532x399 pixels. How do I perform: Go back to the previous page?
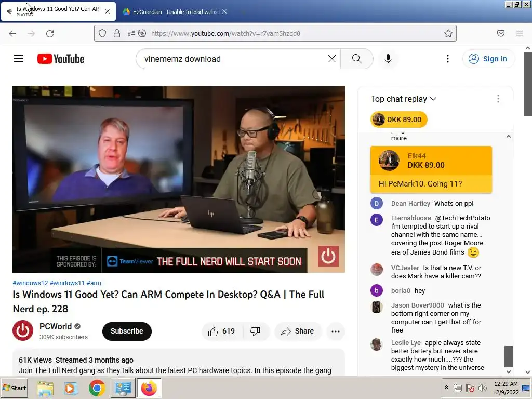point(12,33)
